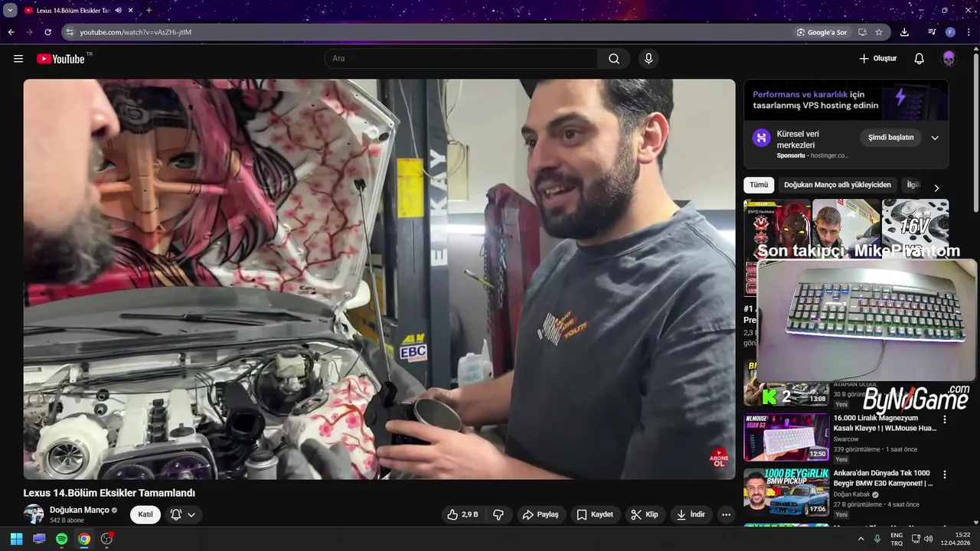Open the Doğukan Manço channel avatar
Screen dimensions: 980x551
pos(34,514)
